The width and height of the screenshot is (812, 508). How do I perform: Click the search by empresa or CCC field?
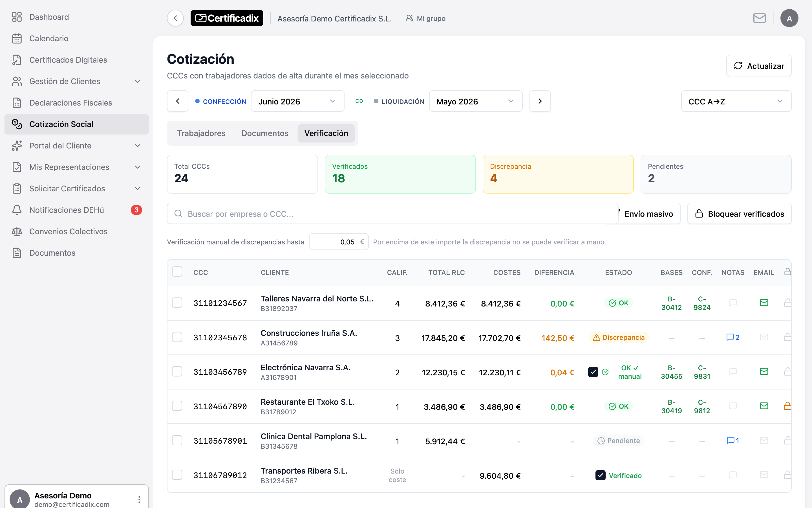pos(392,214)
